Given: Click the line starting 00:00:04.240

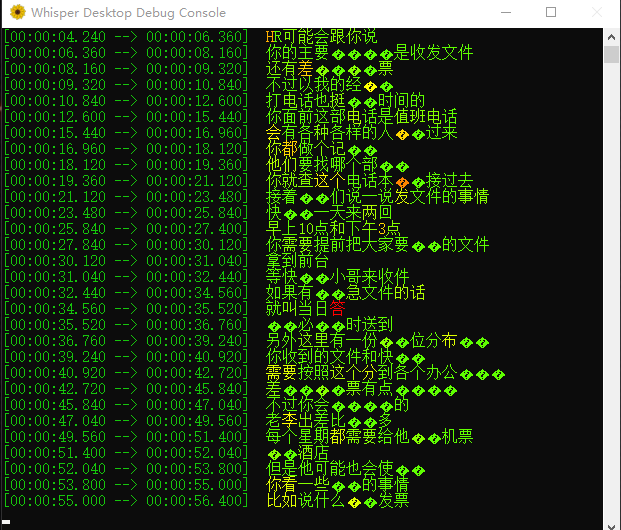Looking at the screenshot, I should [191, 37].
